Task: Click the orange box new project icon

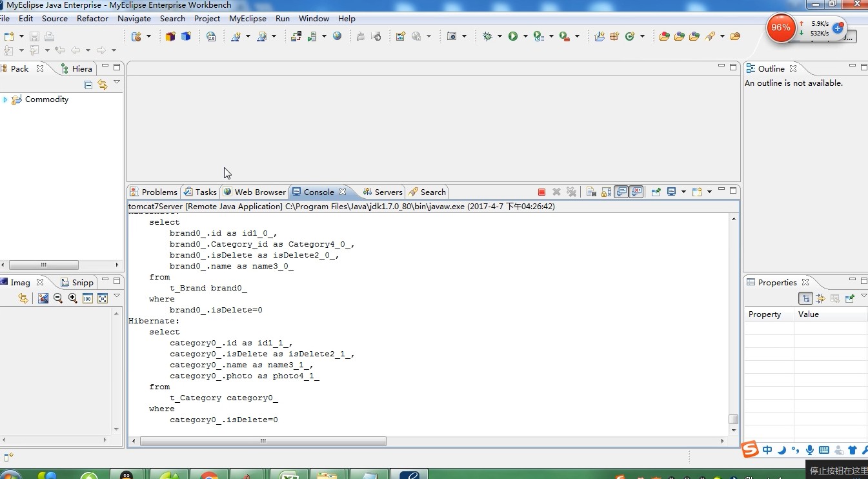Action: [x=170, y=36]
